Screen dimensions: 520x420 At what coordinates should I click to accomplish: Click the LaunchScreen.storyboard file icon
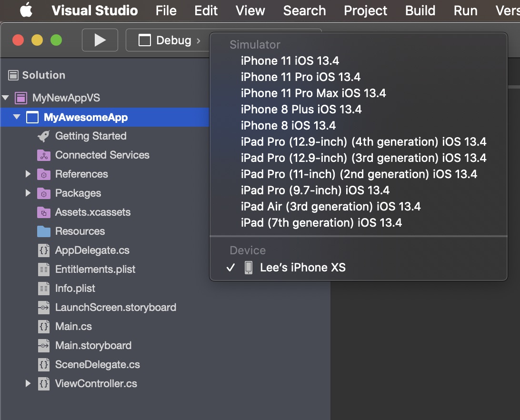point(44,308)
